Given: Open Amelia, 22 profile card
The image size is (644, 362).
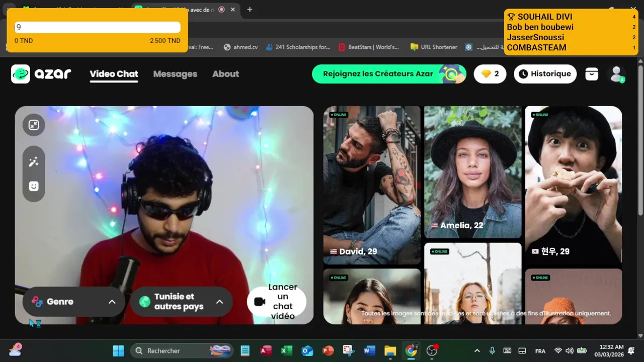Looking at the screenshot, I should coord(472,172).
